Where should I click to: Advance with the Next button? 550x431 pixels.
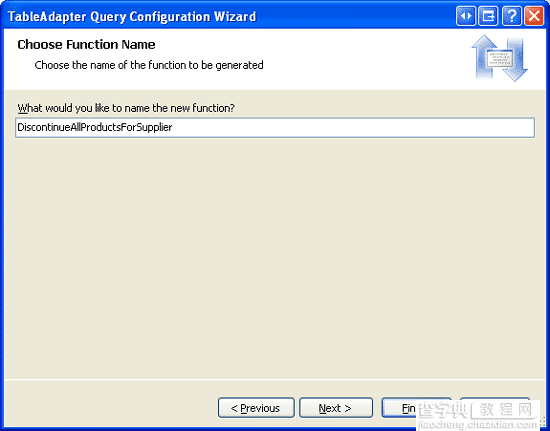click(336, 408)
